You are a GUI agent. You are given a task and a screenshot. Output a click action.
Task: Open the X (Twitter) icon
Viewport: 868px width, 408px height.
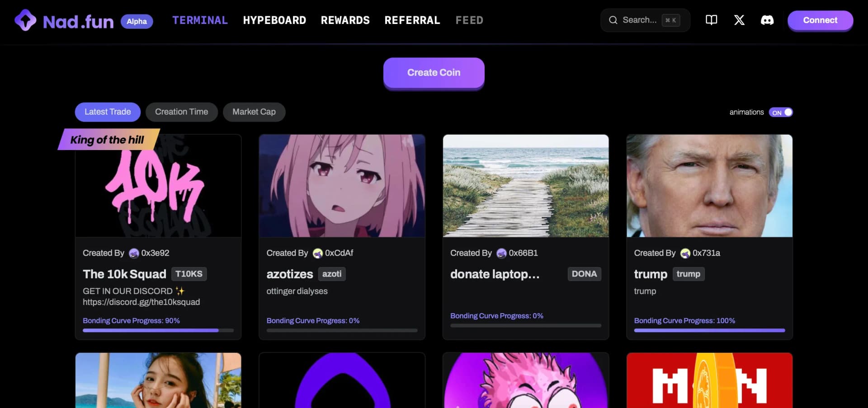click(x=739, y=20)
